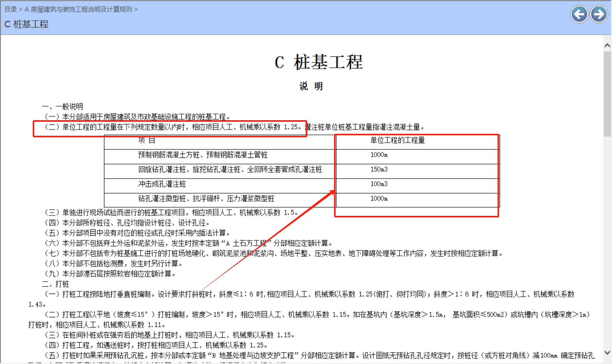Viewport: 612px width, 364px height.
Task: Click line (八) 本分部不包括检测费
Action: coord(114,264)
